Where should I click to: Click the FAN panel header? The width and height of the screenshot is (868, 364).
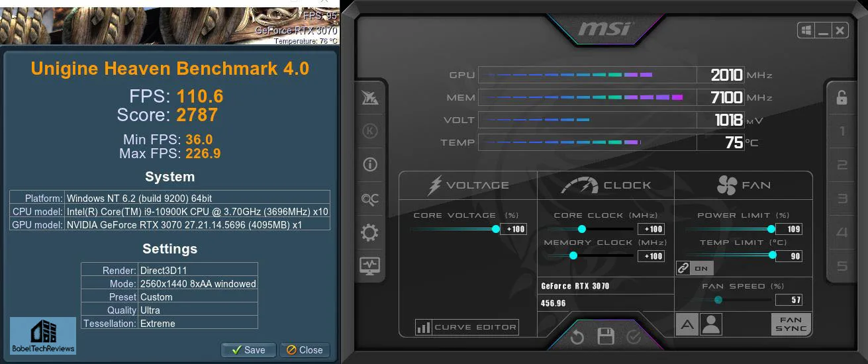[x=744, y=185]
